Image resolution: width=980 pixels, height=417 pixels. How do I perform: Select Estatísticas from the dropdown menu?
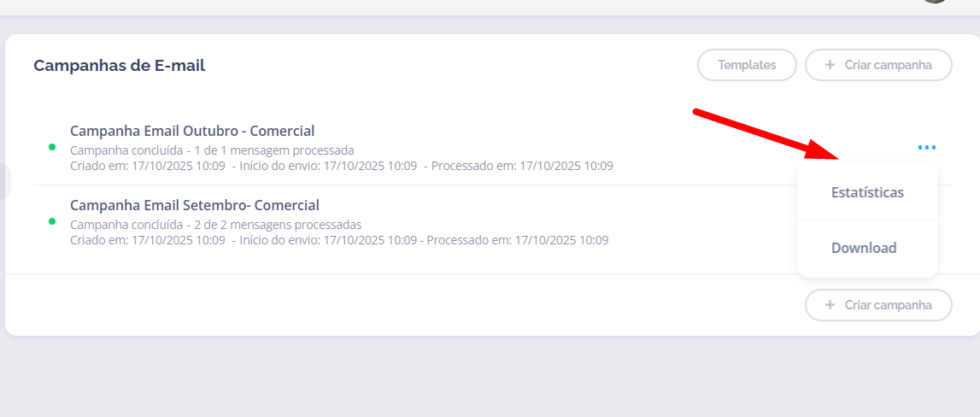[x=867, y=192]
